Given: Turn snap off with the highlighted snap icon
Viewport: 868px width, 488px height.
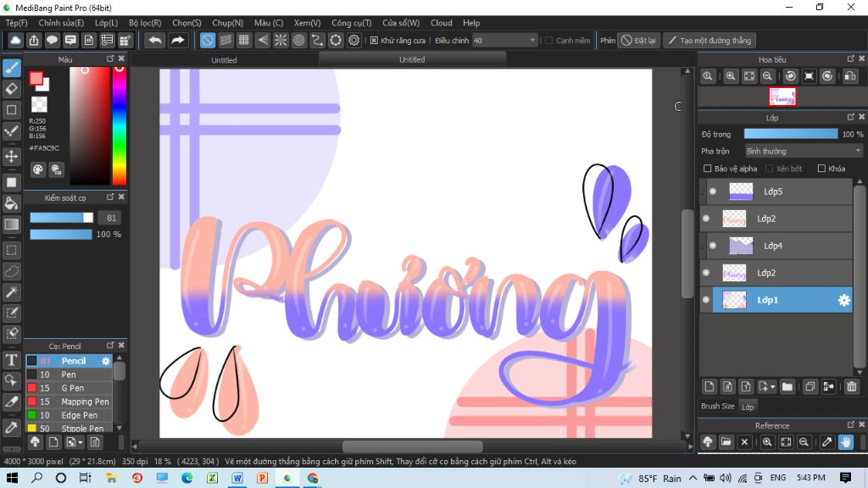Looking at the screenshot, I should (207, 41).
